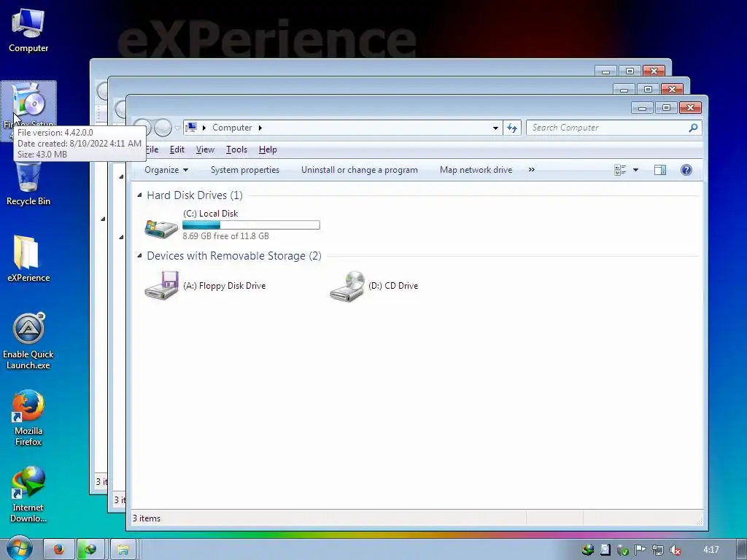Screen dimensions: 747x560
Task: Open the recent pages dropdown arrow
Action: [x=177, y=128]
